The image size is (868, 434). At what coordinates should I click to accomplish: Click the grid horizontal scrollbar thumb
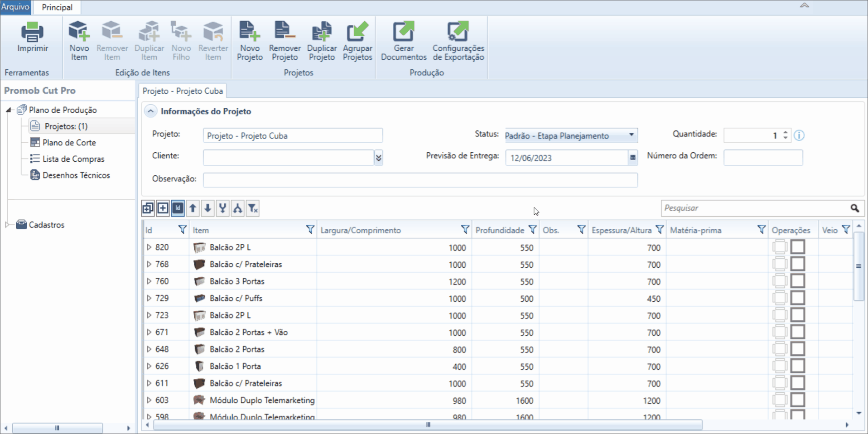[x=428, y=425]
